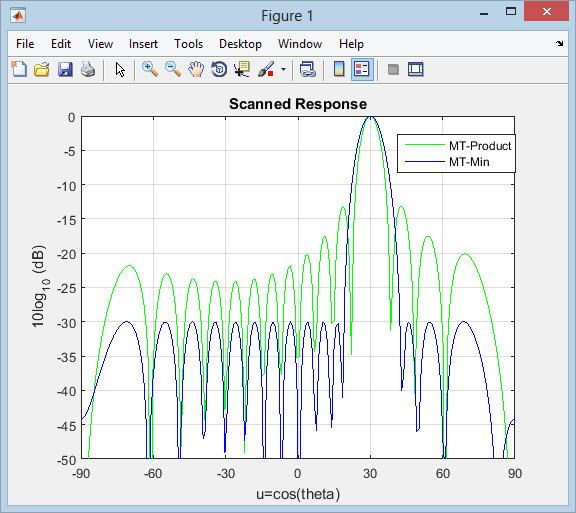This screenshot has height=513, width=576.
Task: Select the Edit Plot arrow tool
Action: (120, 69)
